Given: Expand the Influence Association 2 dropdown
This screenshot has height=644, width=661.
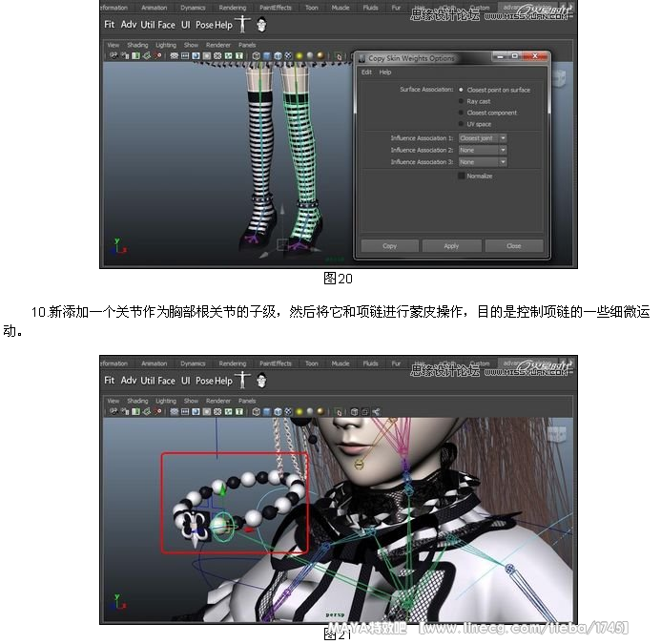Looking at the screenshot, I should pos(483,150).
